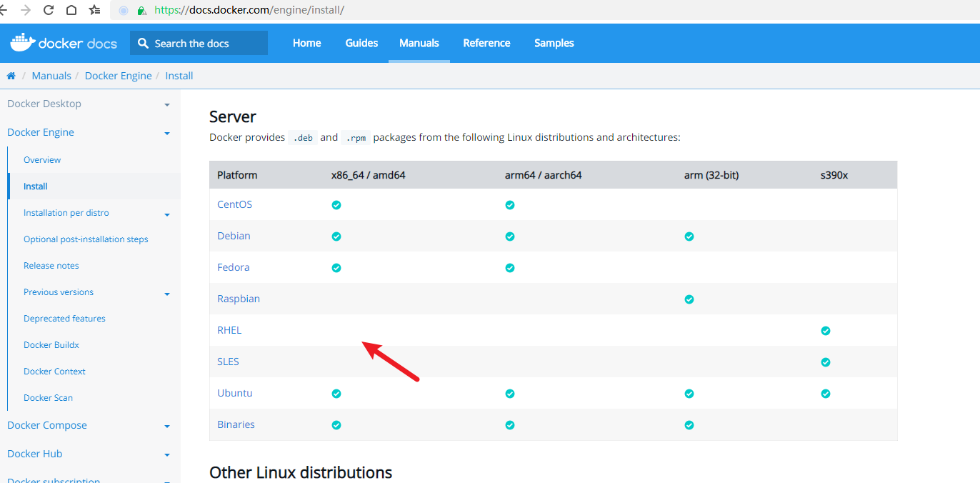Click SLES s390x checkmark icon

point(826,362)
